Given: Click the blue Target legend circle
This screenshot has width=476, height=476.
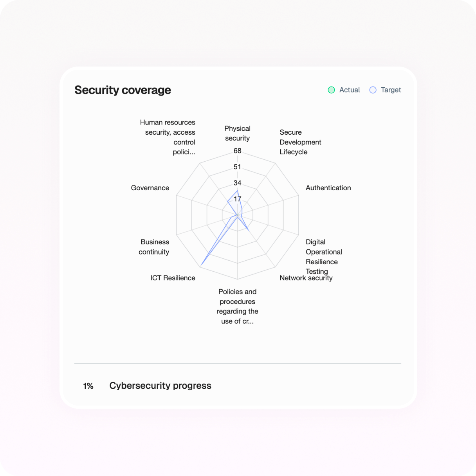Looking at the screenshot, I should point(373,90).
